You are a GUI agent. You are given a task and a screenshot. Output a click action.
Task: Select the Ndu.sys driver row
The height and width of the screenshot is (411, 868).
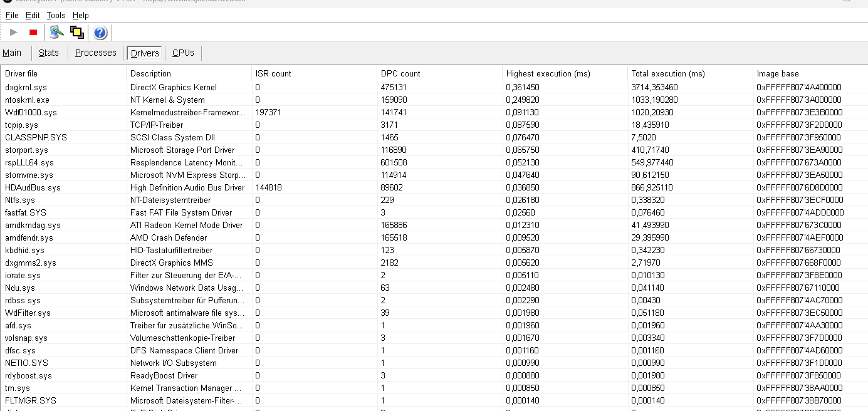point(434,288)
